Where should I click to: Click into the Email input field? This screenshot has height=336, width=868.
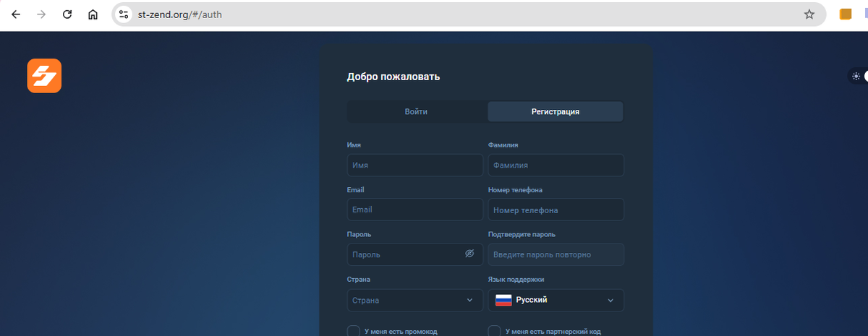[415, 210]
